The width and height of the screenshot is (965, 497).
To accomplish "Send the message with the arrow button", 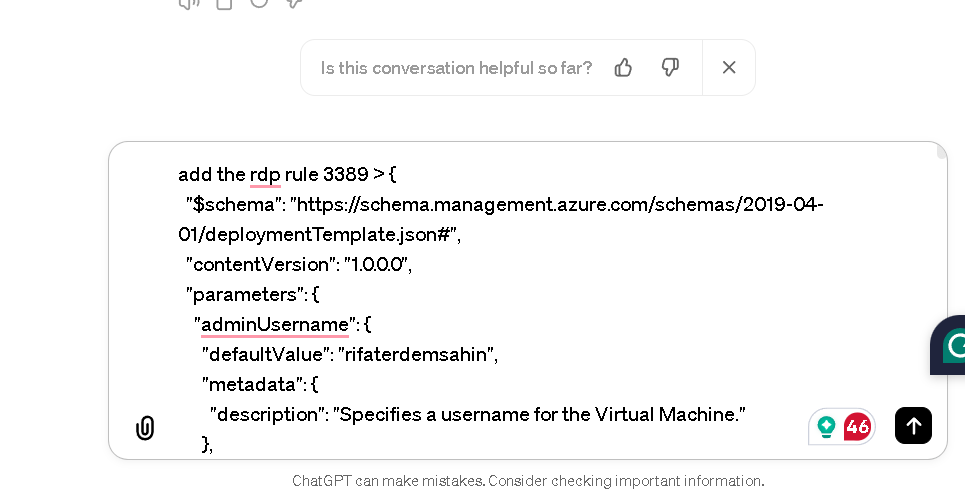I will click(913, 425).
